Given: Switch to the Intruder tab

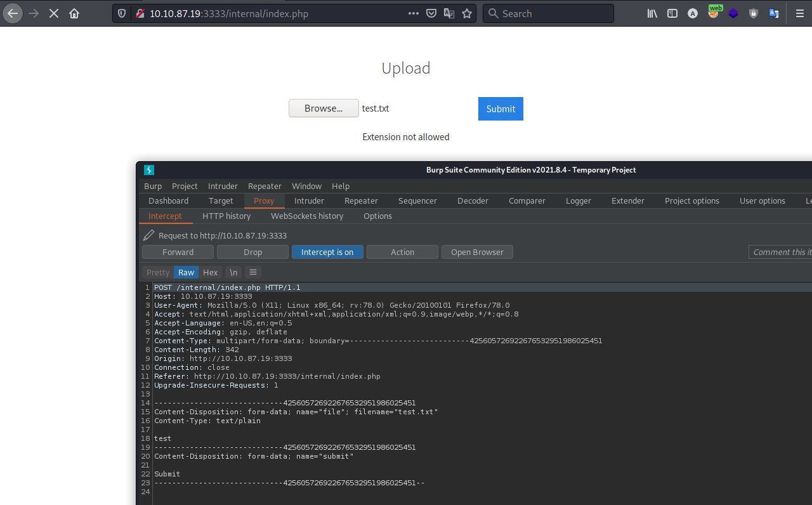Looking at the screenshot, I should (309, 200).
